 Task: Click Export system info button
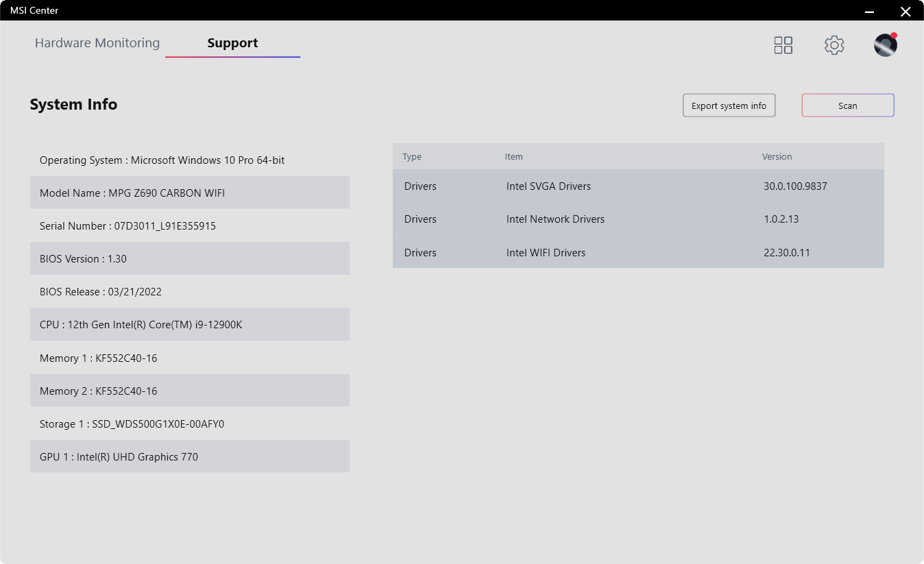[x=729, y=106]
